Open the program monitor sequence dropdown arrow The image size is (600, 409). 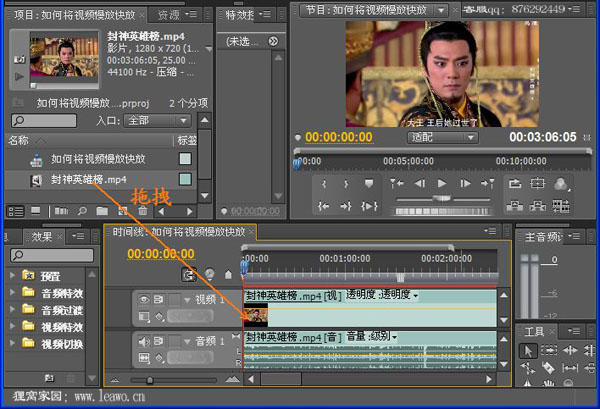coord(441,10)
